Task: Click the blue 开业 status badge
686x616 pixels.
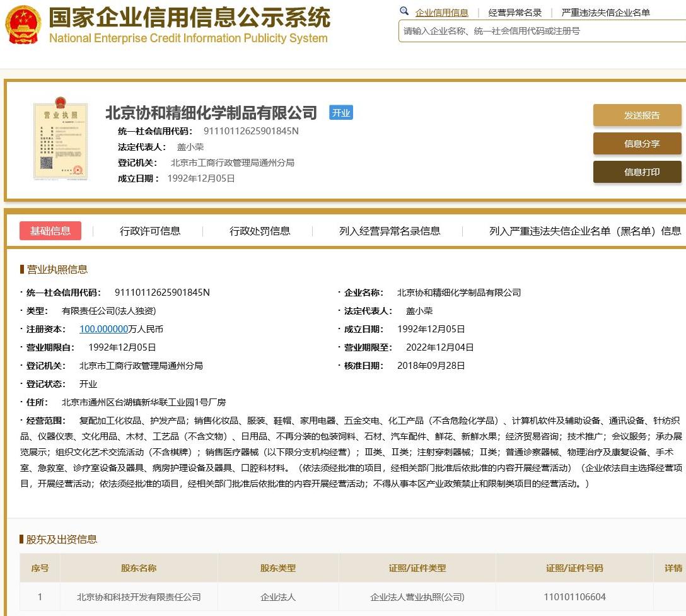Action: tap(341, 112)
